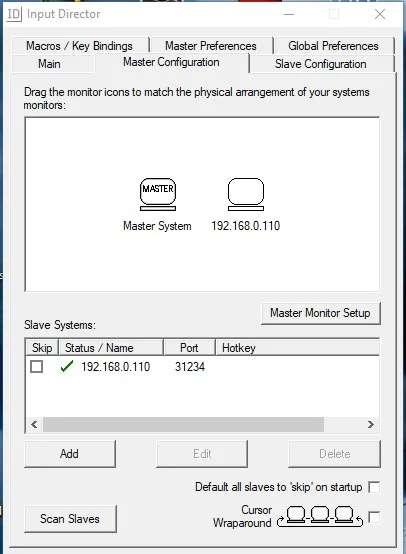Switch to the Master Preferences tab
Image resolution: width=406 pixels, height=554 pixels.
211,46
